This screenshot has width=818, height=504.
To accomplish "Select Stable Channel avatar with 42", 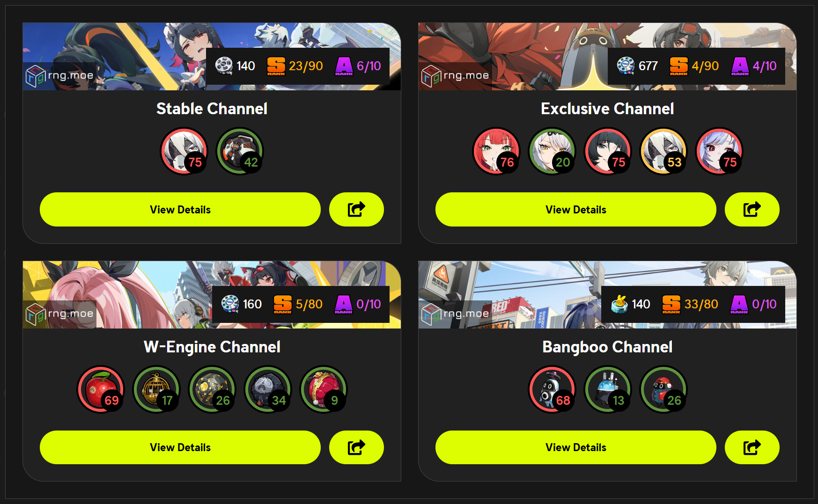I will pyautogui.click(x=240, y=151).
